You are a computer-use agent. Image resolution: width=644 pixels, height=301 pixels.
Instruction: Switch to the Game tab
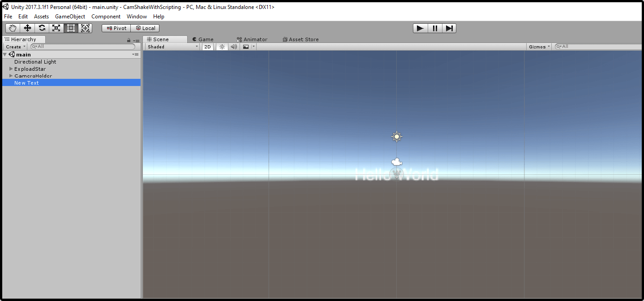coord(206,39)
